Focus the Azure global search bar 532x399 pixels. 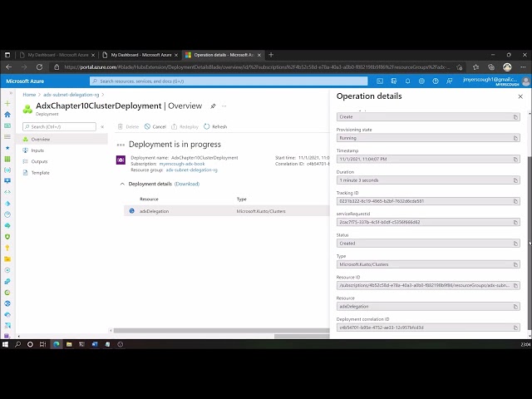point(229,81)
